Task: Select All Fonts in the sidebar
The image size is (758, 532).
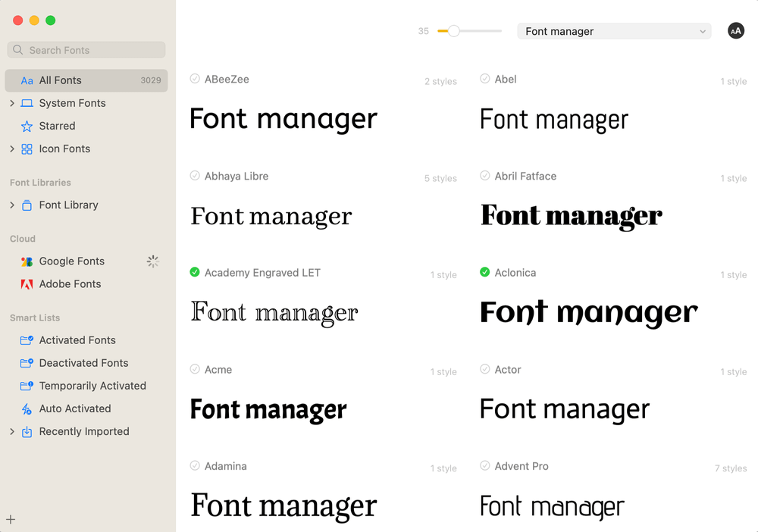Action: click(x=61, y=80)
